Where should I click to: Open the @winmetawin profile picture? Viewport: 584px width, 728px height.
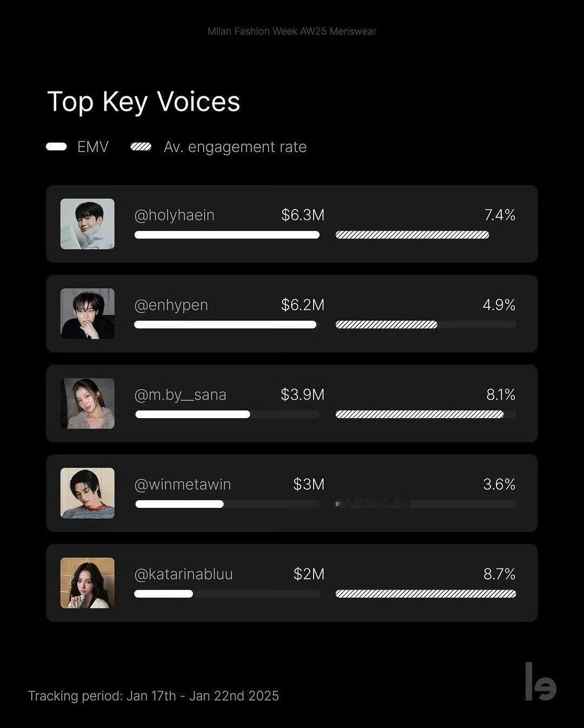(x=88, y=493)
